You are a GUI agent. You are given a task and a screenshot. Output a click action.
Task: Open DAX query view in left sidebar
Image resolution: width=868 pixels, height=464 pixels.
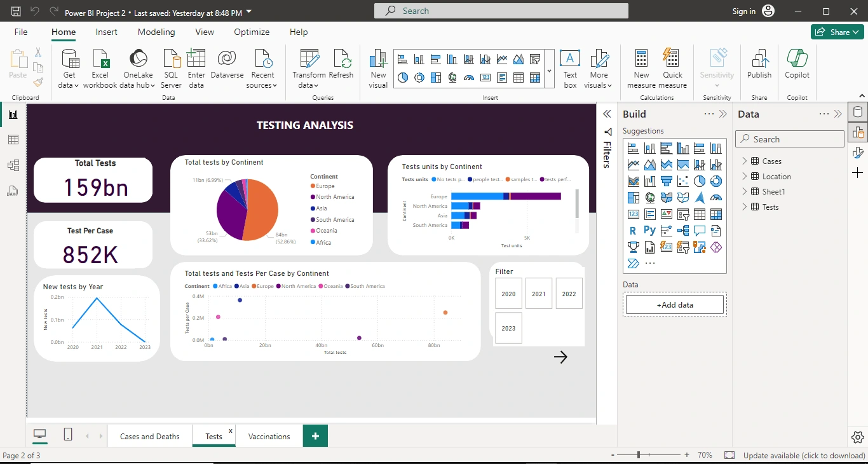click(13, 191)
